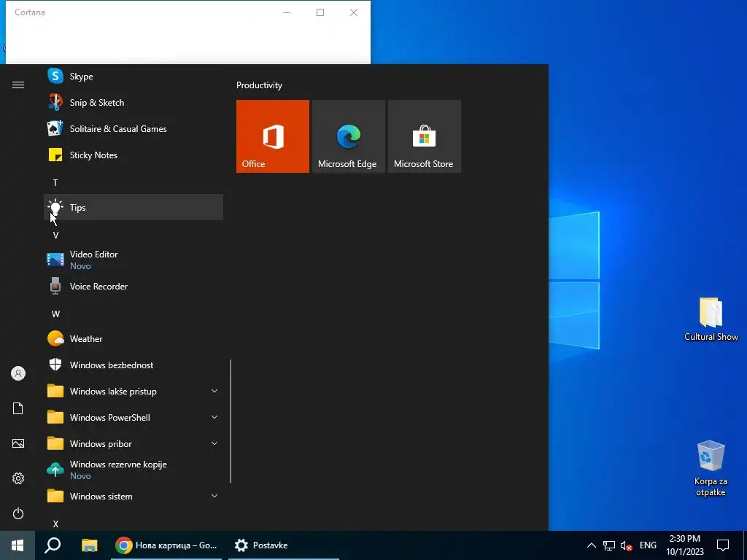Open File Explorer from taskbar
This screenshot has width=747, height=560.
(x=89, y=545)
